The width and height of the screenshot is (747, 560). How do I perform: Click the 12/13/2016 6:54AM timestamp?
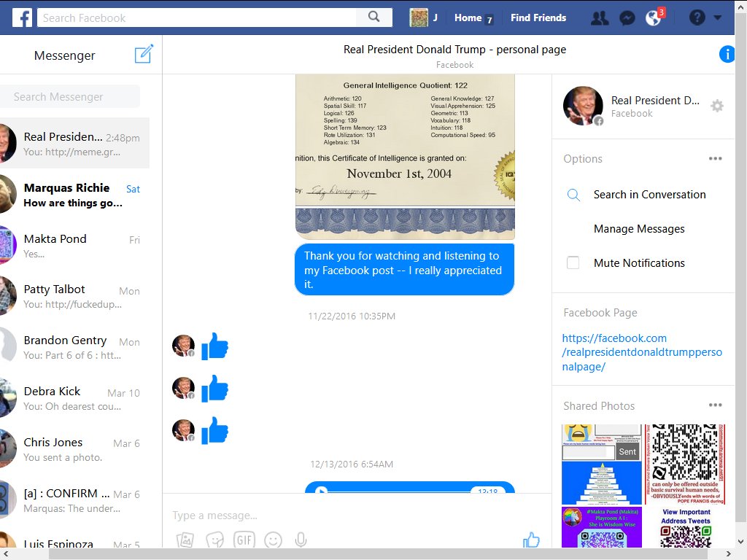coord(352,464)
